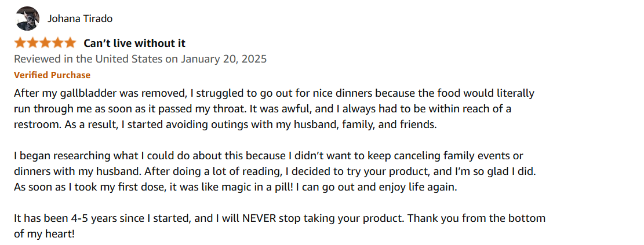Click the January 20, 2025 date
The height and width of the screenshot is (245, 644).
coord(223,59)
